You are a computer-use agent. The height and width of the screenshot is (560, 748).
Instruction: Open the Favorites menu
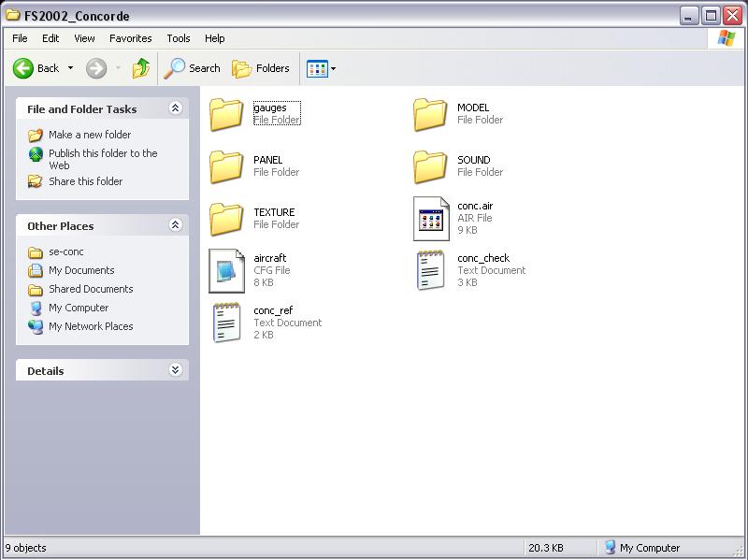[x=130, y=38]
